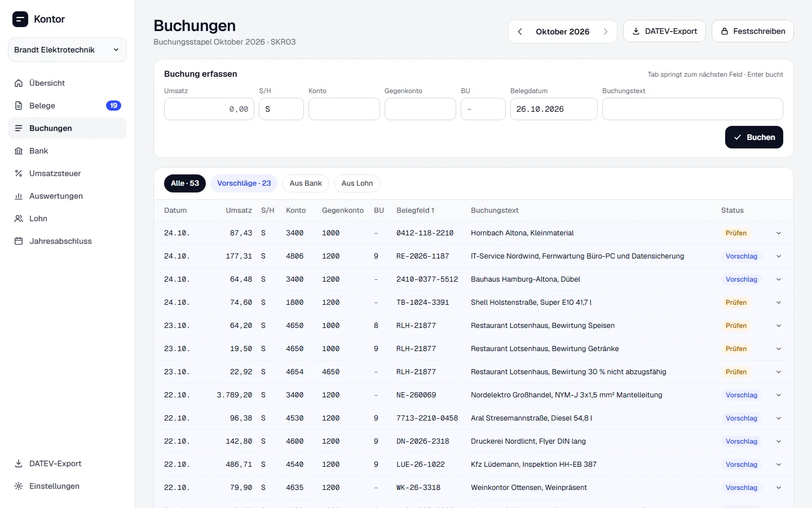This screenshot has height=508, width=812.
Task: Click the Belege badge showing 19
Action: pyautogui.click(x=113, y=106)
